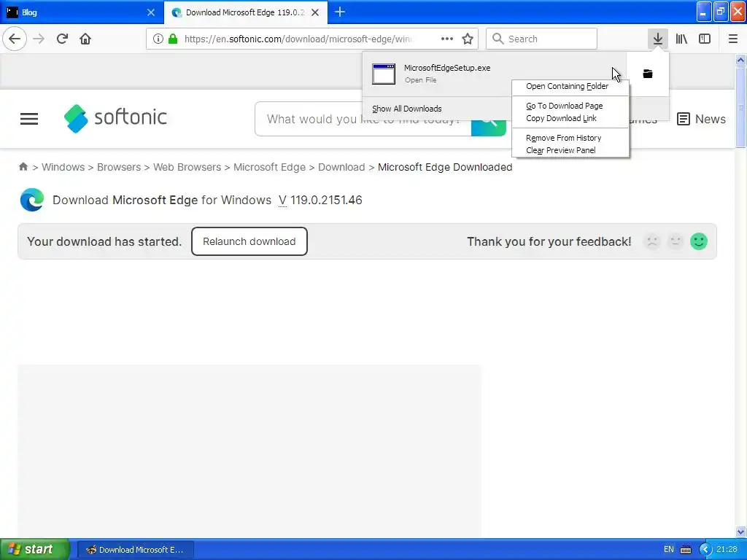This screenshot has height=560, width=747.
Task: Click Download Microsoft E... taskbar button
Action: (x=135, y=550)
